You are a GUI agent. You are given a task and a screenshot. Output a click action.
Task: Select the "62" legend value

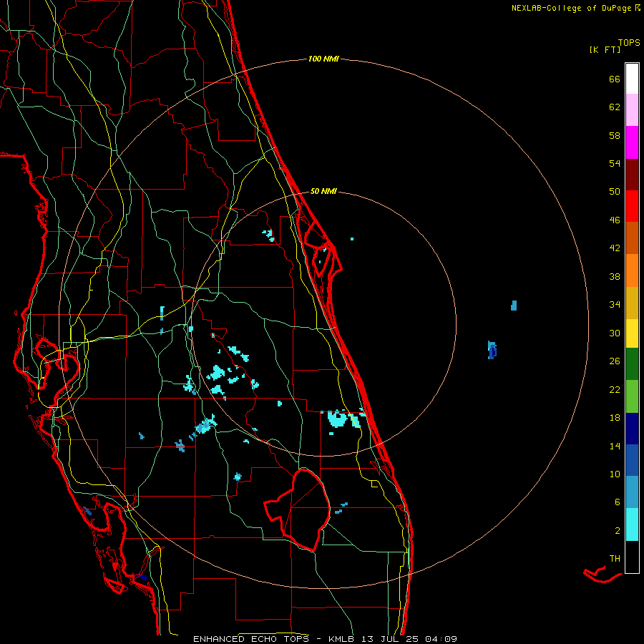click(x=615, y=107)
